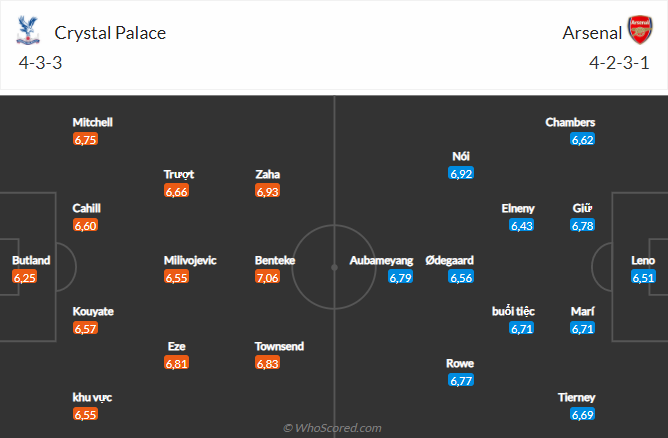Click Butland's 6,25 rating badge
This screenshot has height=438, width=668.
point(24,277)
